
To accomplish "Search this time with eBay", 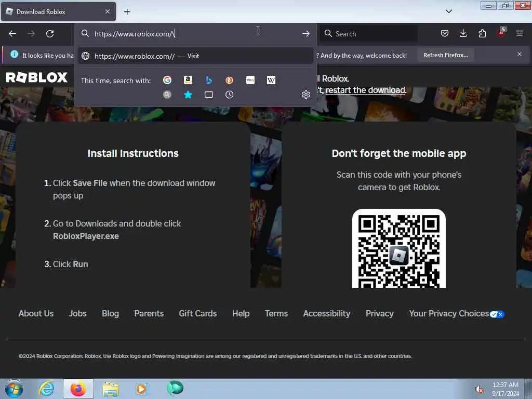I will 250,80.
